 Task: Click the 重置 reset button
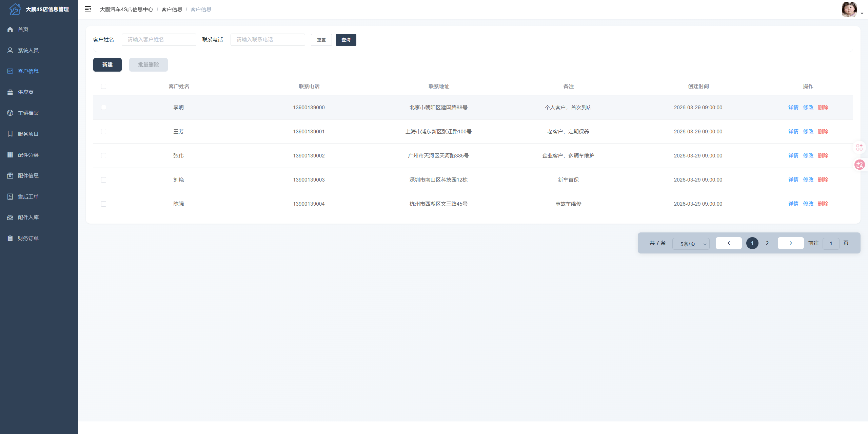coord(321,40)
